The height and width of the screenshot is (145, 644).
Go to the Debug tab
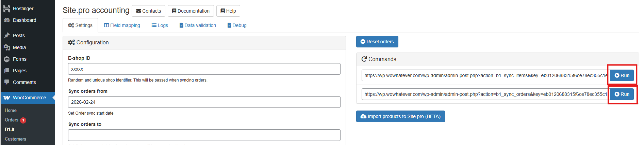click(237, 25)
